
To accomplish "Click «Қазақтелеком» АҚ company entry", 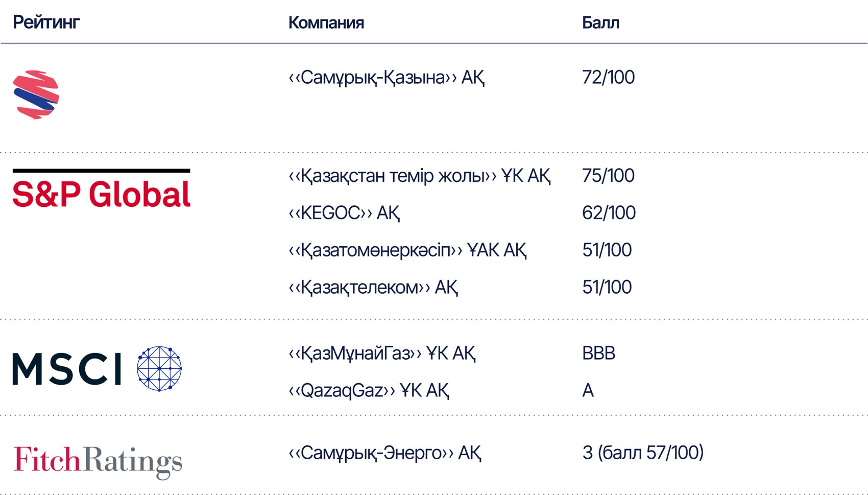I will coord(373,288).
